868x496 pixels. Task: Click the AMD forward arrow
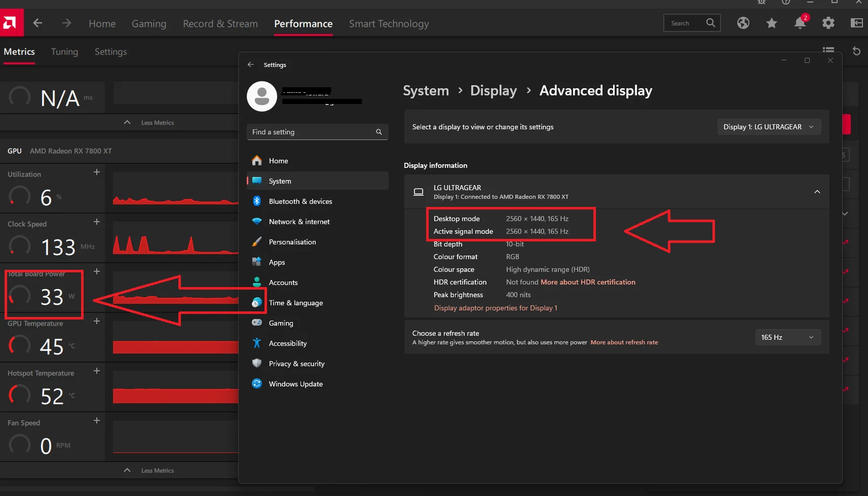[x=66, y=23]
